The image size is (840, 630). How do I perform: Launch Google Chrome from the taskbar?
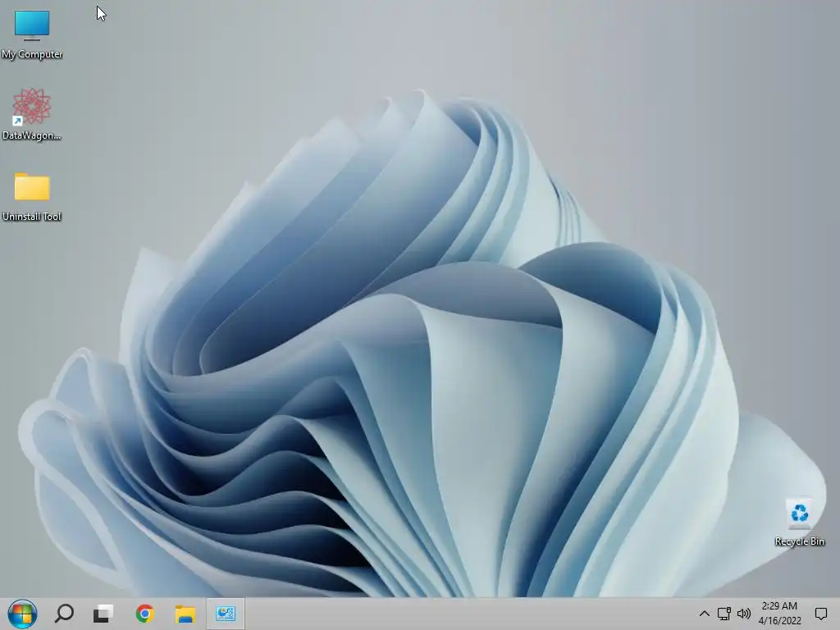(x=144, y=614)
